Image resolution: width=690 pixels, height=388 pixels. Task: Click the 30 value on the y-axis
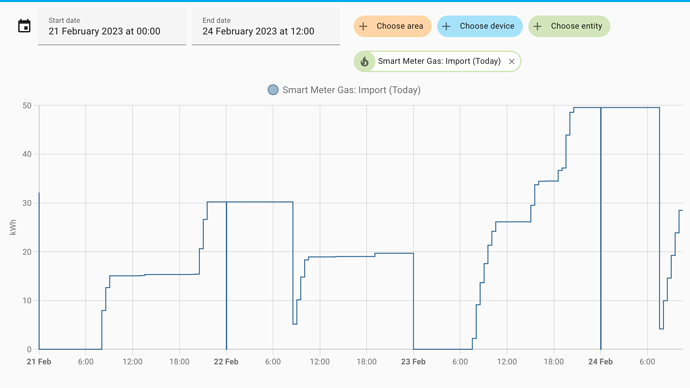pyautogui.click(x=27, y=203)
